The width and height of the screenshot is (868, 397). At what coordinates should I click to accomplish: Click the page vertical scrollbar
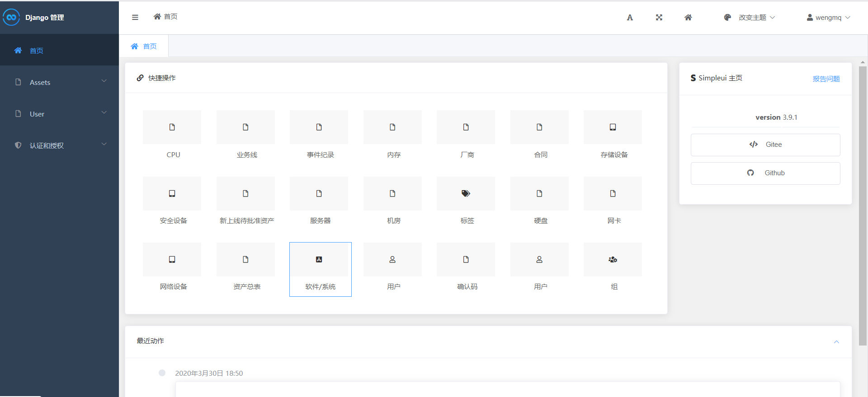[863, 206]
